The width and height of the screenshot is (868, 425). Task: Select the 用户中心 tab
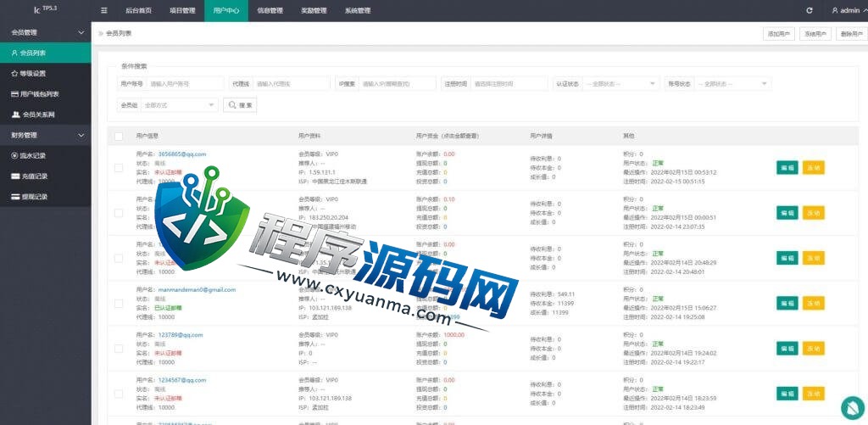[225, 10]
